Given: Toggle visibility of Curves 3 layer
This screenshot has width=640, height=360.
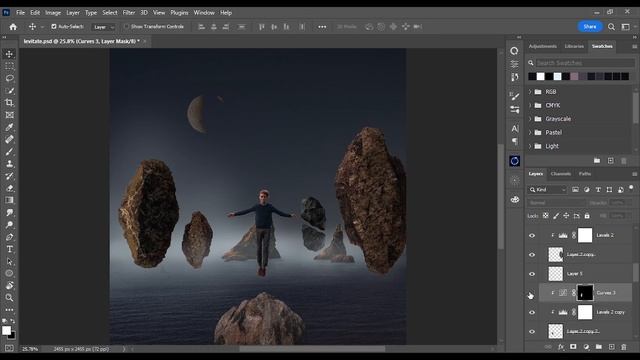Looking at the screenshot, I should point(531,293).
